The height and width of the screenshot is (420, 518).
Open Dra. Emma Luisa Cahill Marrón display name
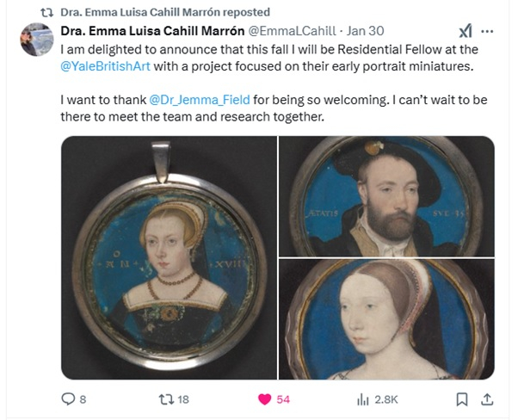pyautogui.click(x=152, y=31)
